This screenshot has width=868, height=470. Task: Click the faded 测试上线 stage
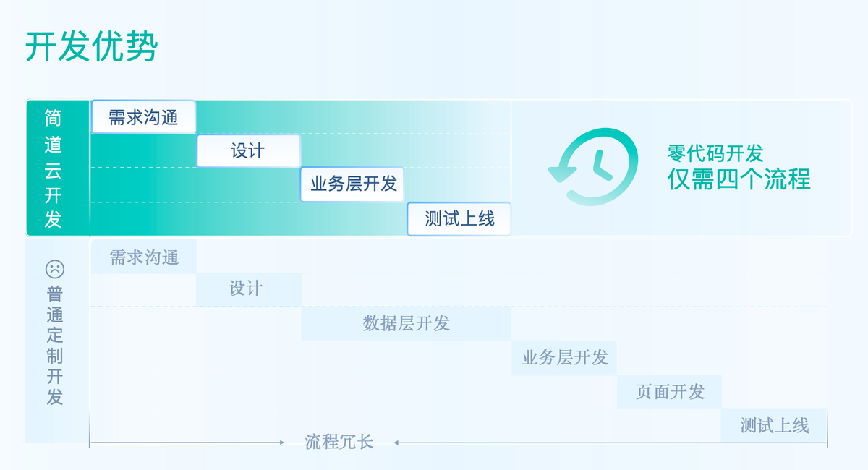click(774, 425)
